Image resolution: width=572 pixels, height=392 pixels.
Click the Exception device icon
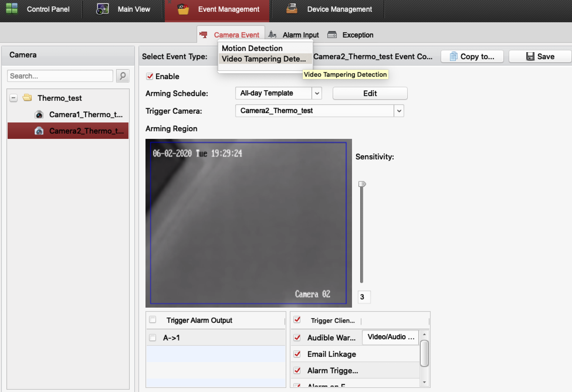coord(332,35)
